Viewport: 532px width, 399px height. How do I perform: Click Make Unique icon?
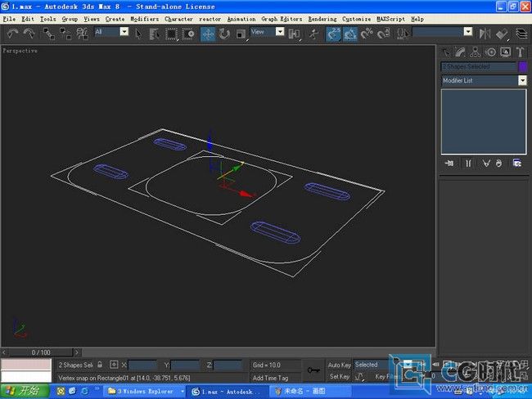(486, 164)
